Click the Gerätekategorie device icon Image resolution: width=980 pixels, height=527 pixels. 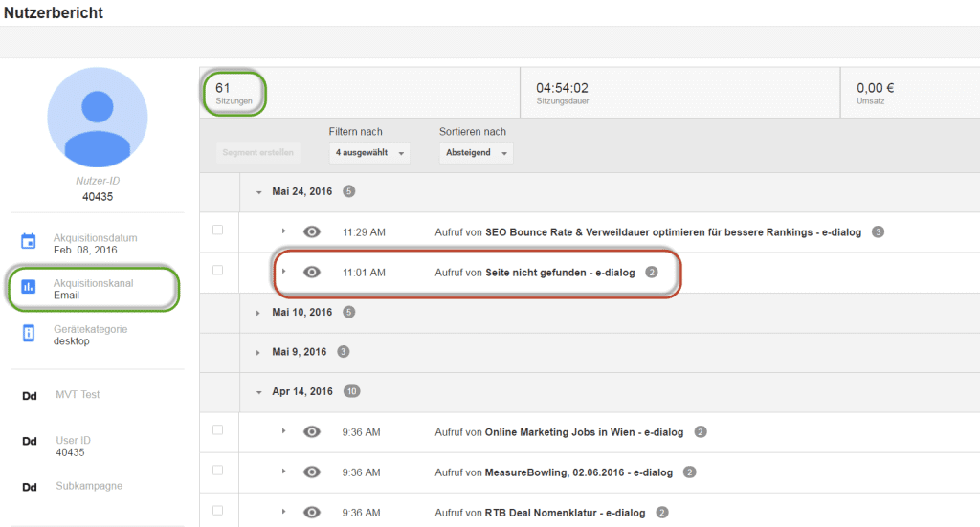pos(29,333)
